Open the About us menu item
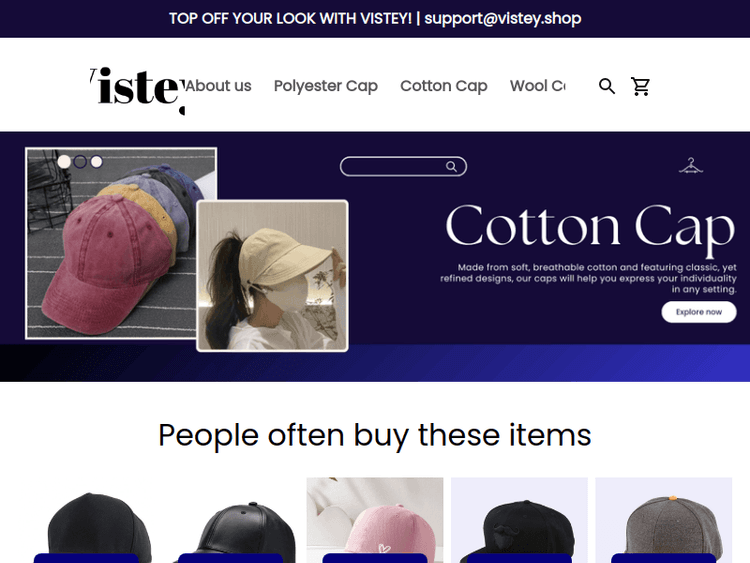Viewport: 750px width, 563px height. (x=218, y=86)
